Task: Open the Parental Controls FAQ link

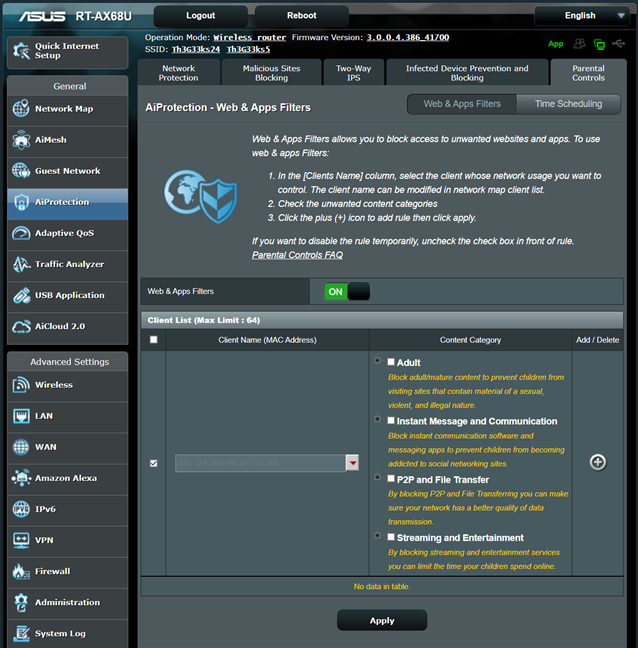Action: pos(298,255)
